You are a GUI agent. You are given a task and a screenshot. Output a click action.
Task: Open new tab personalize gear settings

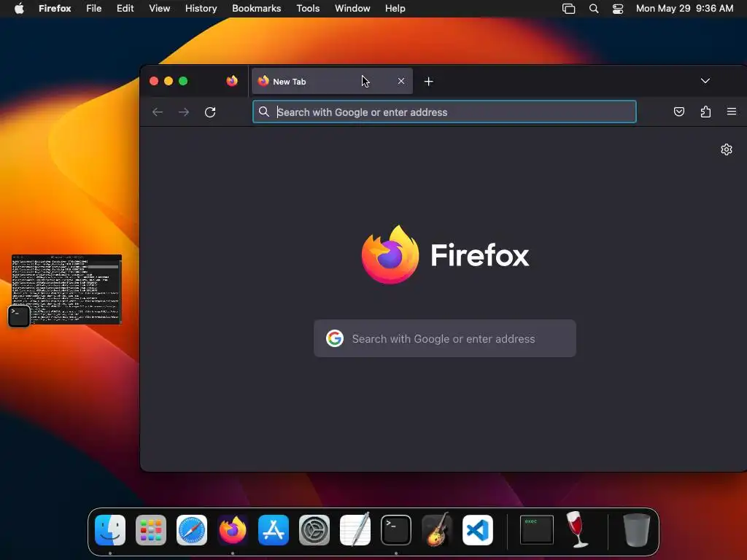[726, 149]
